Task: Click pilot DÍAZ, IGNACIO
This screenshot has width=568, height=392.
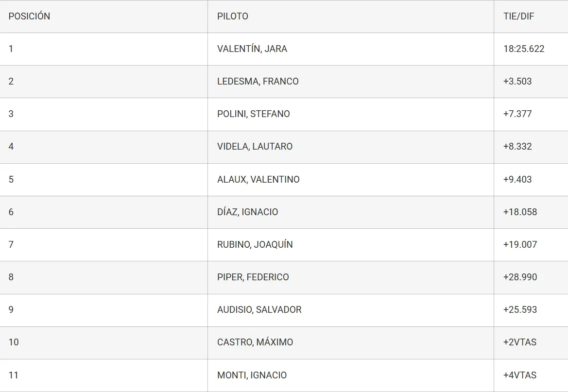Action: click(x=248, y=212)
